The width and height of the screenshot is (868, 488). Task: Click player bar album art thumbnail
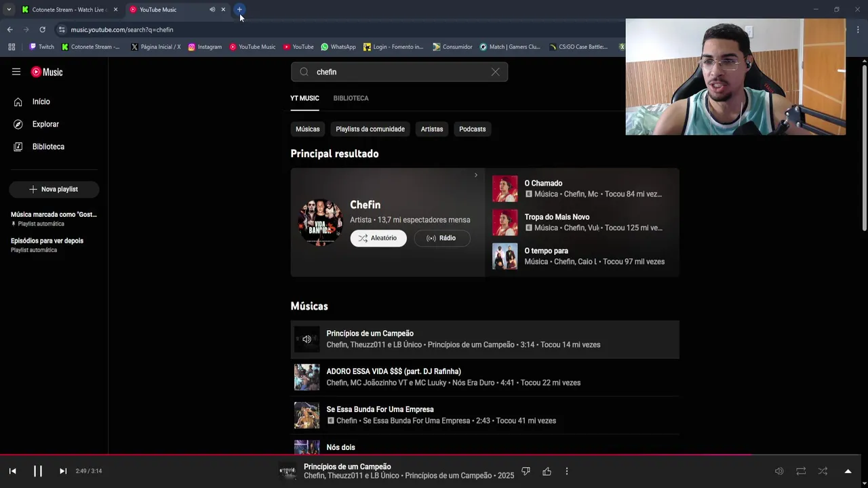tap(288, 472)
